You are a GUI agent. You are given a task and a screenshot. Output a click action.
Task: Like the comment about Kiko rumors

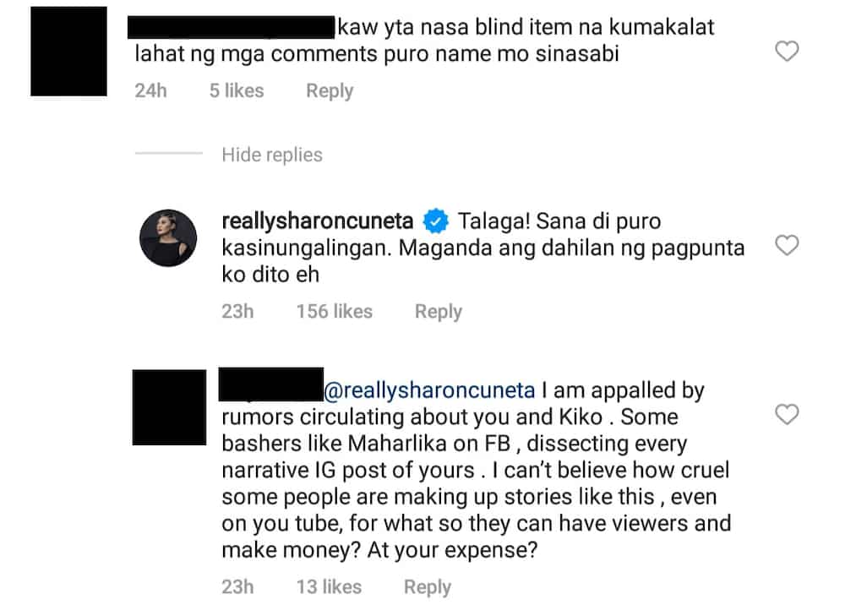coord(786,414)
